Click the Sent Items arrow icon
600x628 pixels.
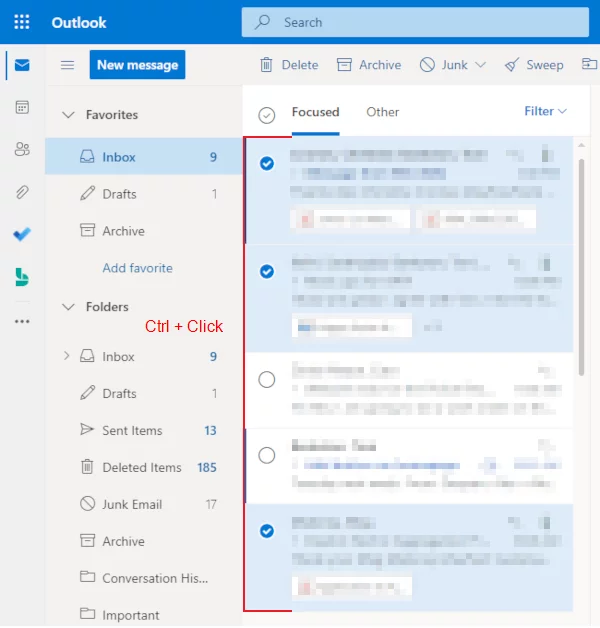87,430
